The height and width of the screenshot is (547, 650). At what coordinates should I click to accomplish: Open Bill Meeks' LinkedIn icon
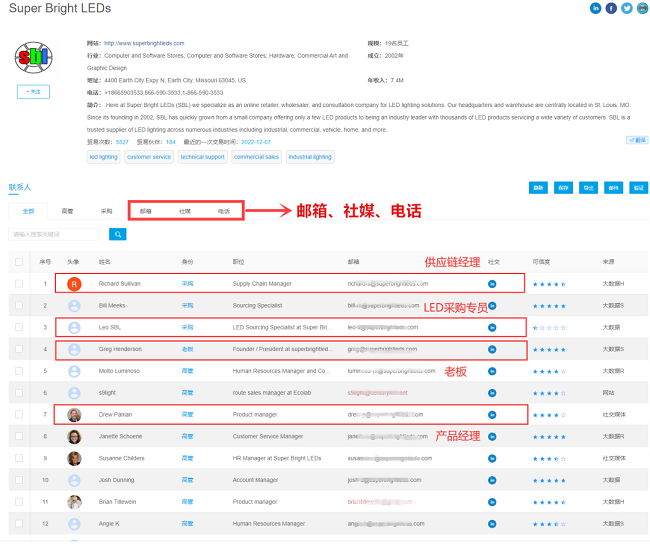coord(492,306)
